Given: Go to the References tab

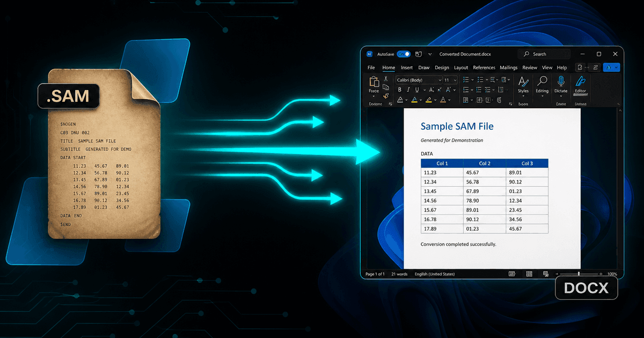Looking at the screenshot, I should 484,68.
